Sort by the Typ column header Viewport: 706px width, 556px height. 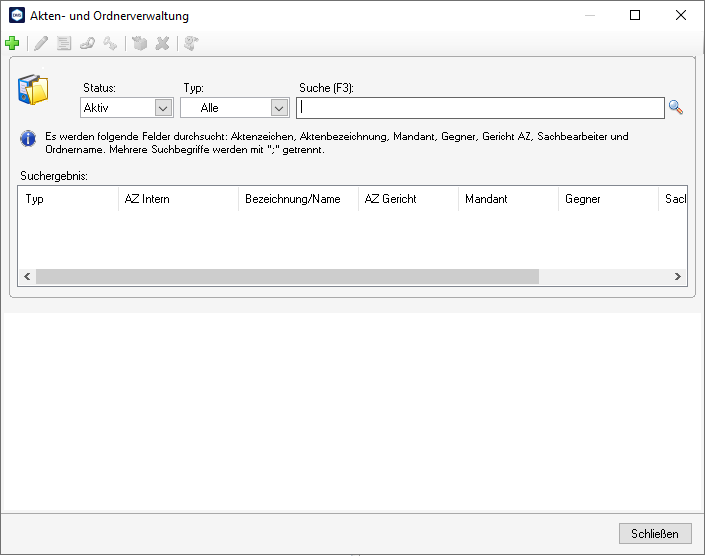click(x=68, y=199)
